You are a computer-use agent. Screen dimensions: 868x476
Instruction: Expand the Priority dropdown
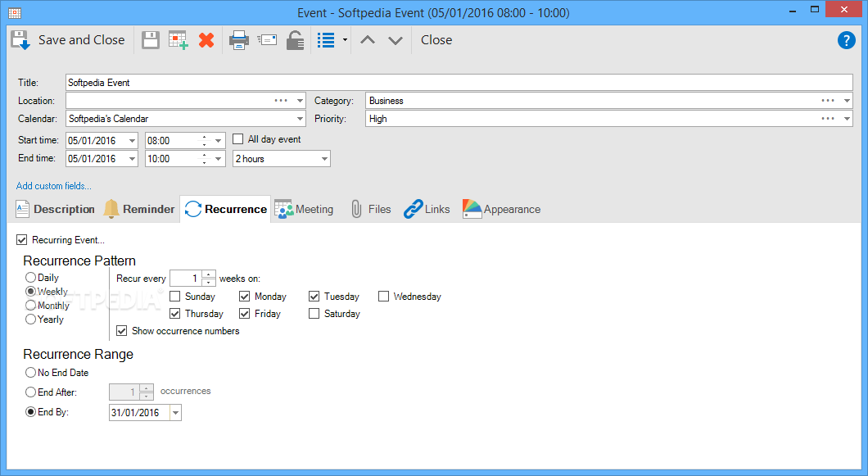point(847,119)
